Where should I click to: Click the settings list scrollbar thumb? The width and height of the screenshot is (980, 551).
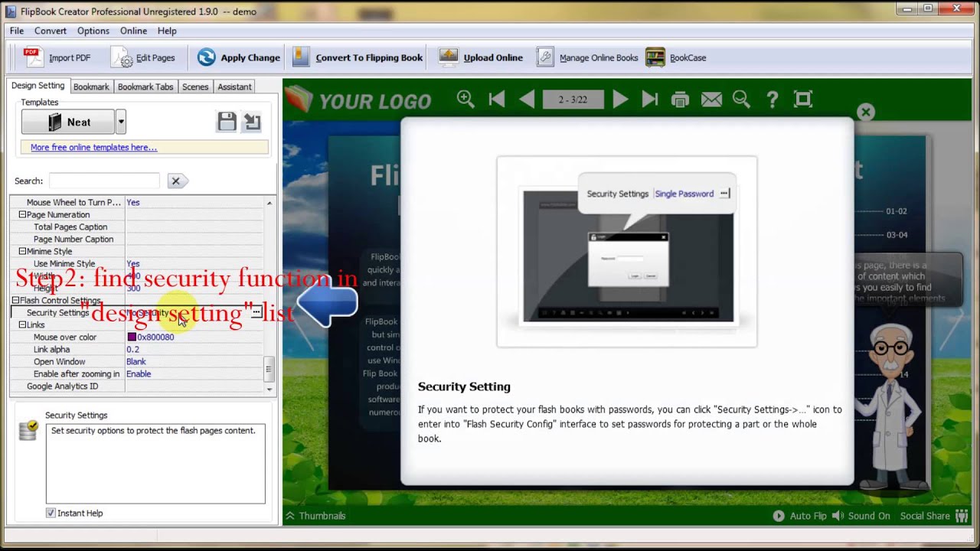point(269,369)
